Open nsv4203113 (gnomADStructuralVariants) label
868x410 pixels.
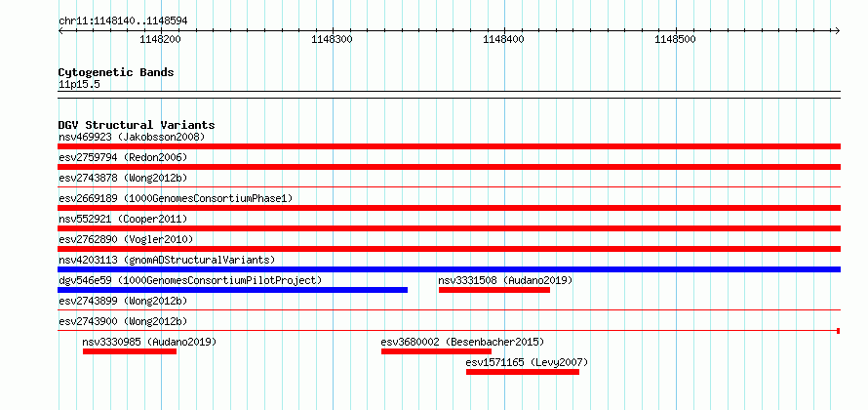tap(167, 260)
